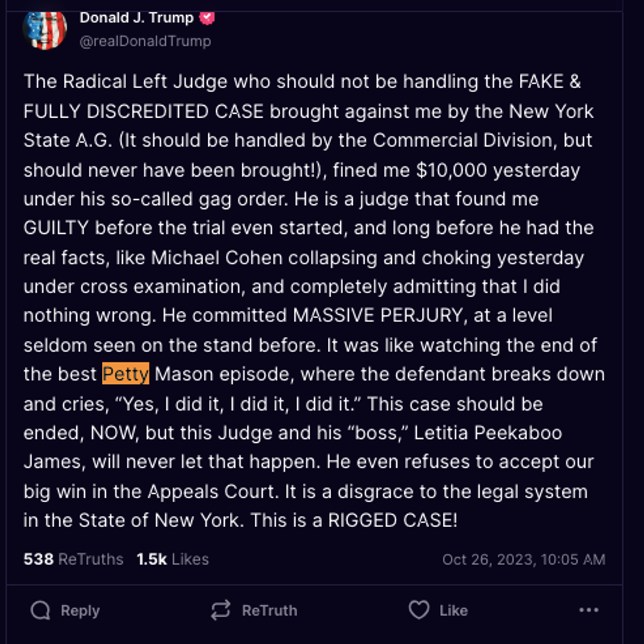Open the flag-painted profile avatar
The image size is (644, 644).
tap(45, 30)
